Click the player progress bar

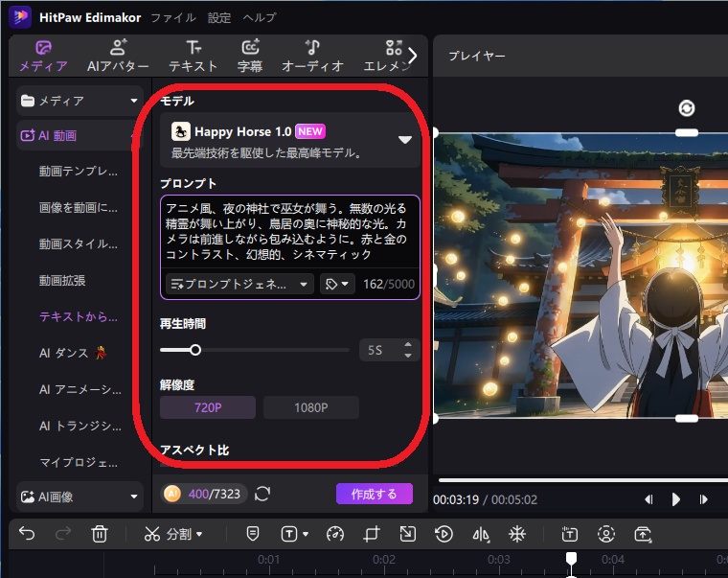pyautogui.click(x=583, y=480)
